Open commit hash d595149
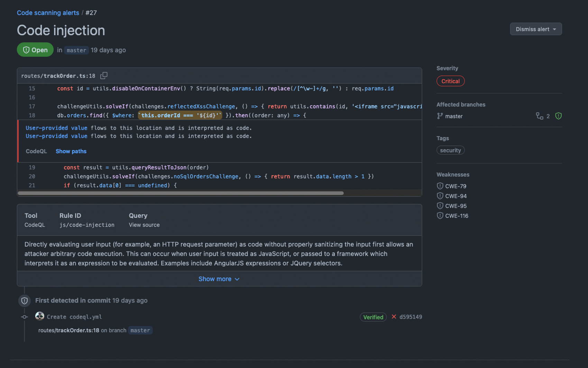588x368 pixels. pyautogui.click(x=411, y=317)
